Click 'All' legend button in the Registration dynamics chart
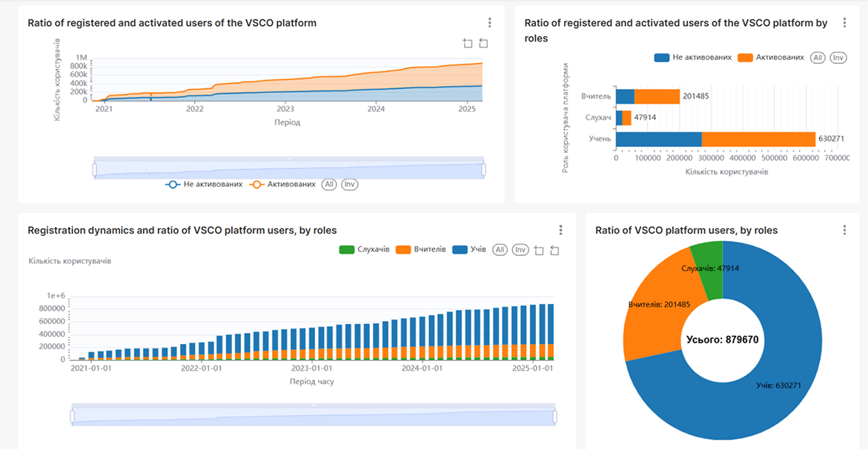Image resolution: width=868 pixels, height=450 pixels. [500, 250]
